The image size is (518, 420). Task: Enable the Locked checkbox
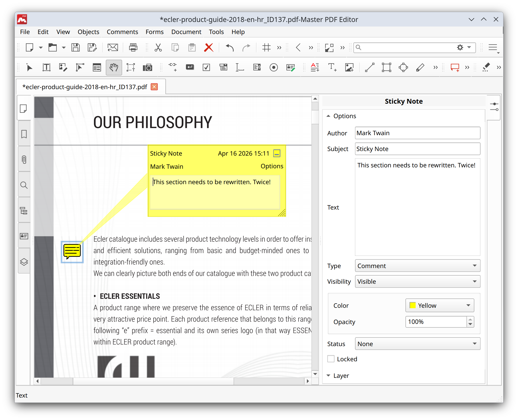(x=331, y=359)
